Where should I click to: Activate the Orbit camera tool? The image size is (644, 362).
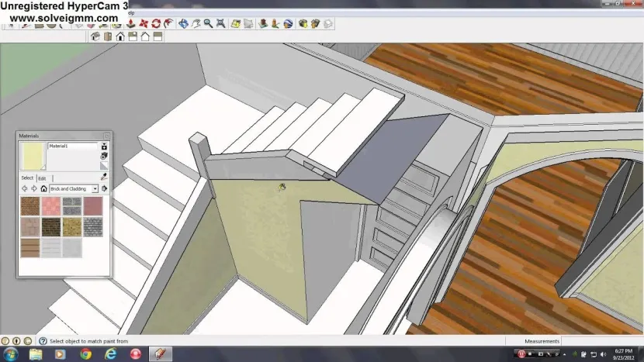[183, 24]
